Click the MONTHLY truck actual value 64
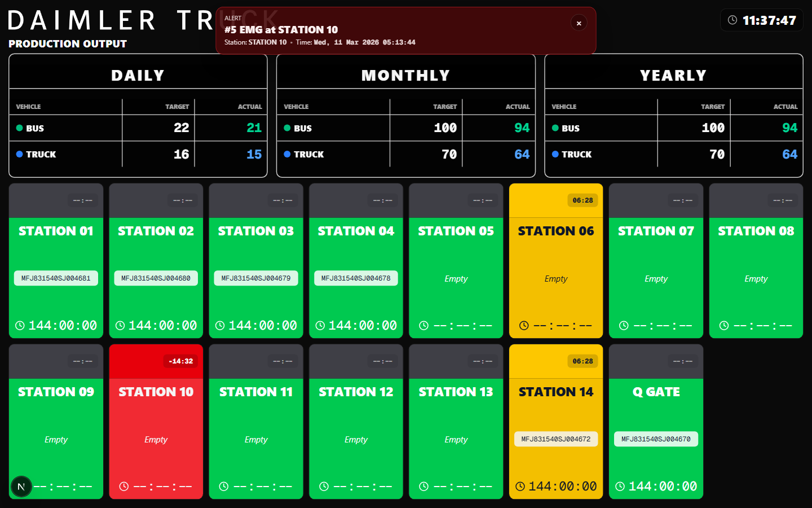Screen dimensions: 812x508 tap(522, 154)
